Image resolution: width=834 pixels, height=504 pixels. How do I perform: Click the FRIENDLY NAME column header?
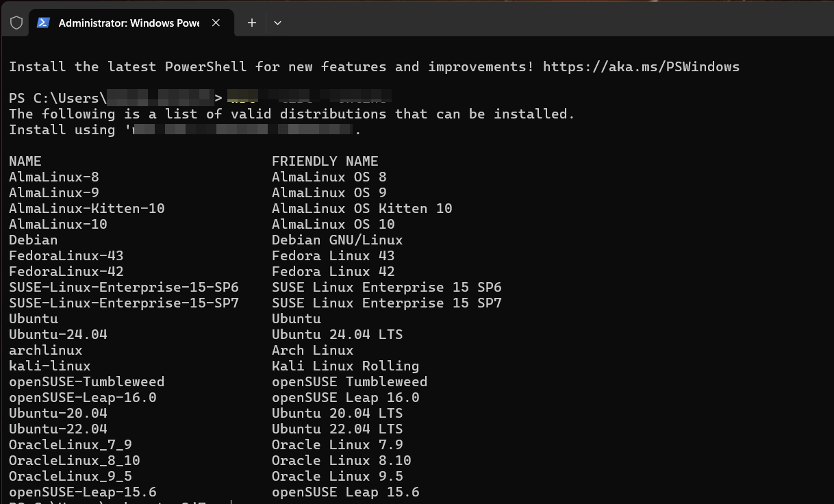click(x=325, y=161)
